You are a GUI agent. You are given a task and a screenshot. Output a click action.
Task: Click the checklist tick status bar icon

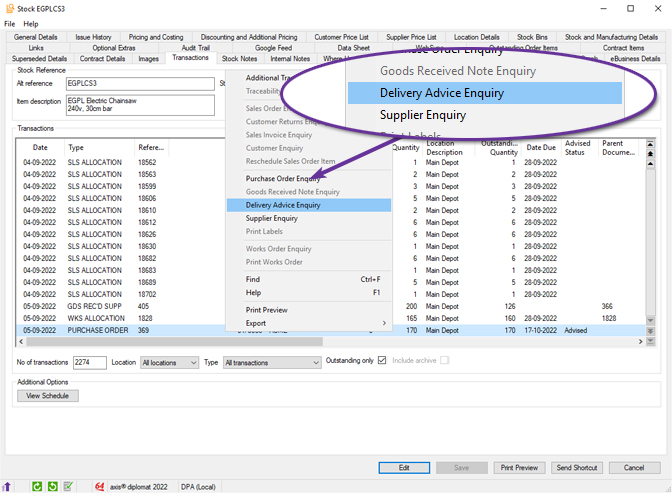(x=68, y=487)
